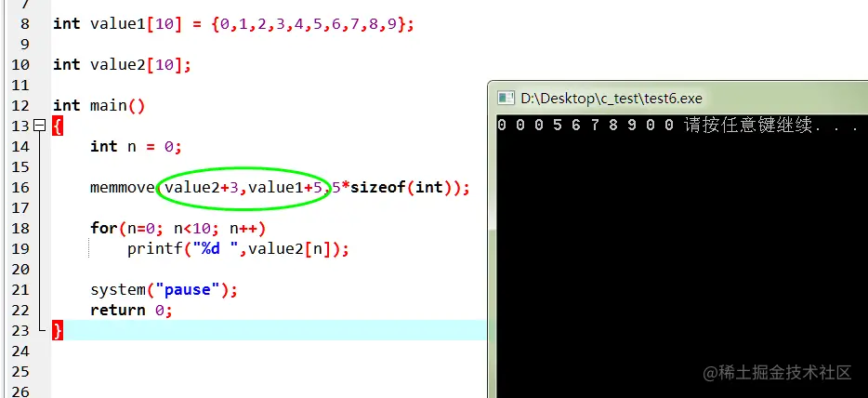Click the memmove function name
868x398 pixels.
tap(123, 188)
